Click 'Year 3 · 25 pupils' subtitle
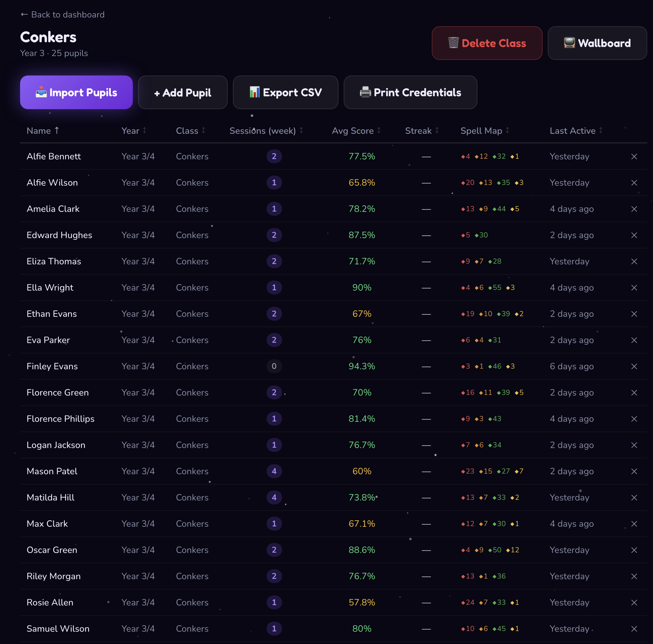 (54, 53)
